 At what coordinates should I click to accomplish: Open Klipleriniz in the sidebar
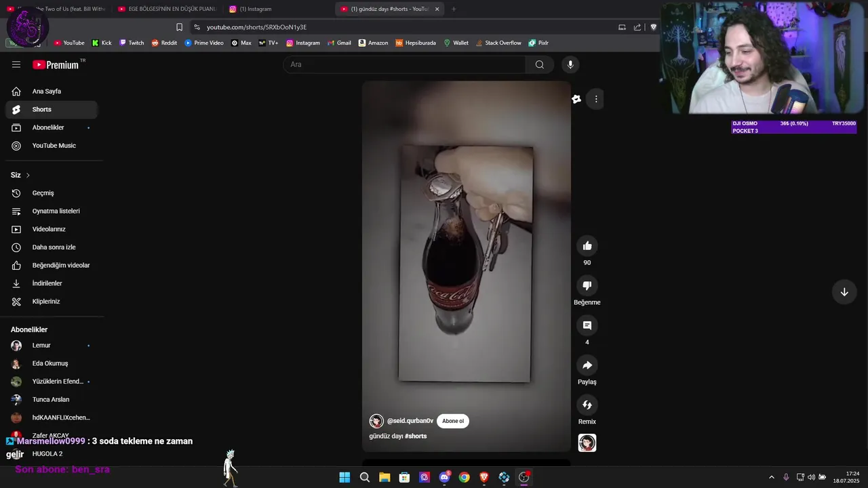51,302
